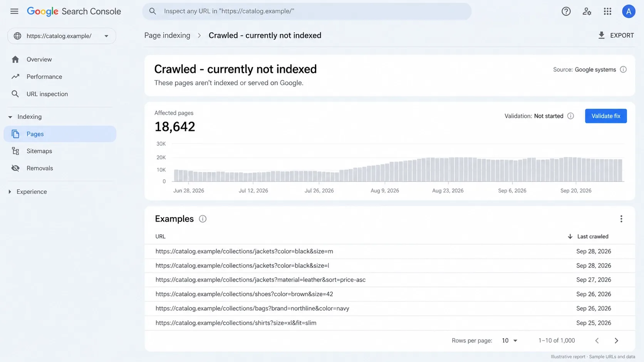Select the jackets color=black&size=m URL row

pos(389,251)
